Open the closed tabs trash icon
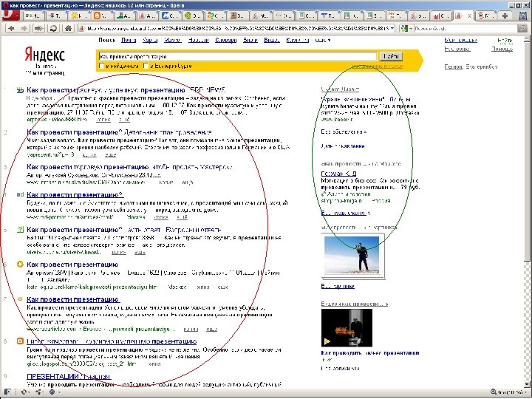The height and width of the screenshot is (399, 532). click(x=523, y=16)
